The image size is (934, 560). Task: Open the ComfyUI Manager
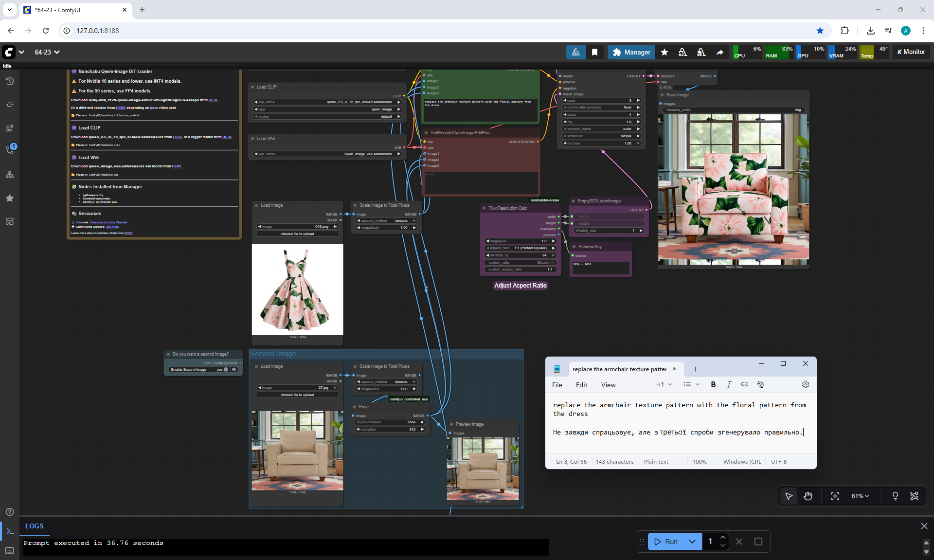coord(631,52)
